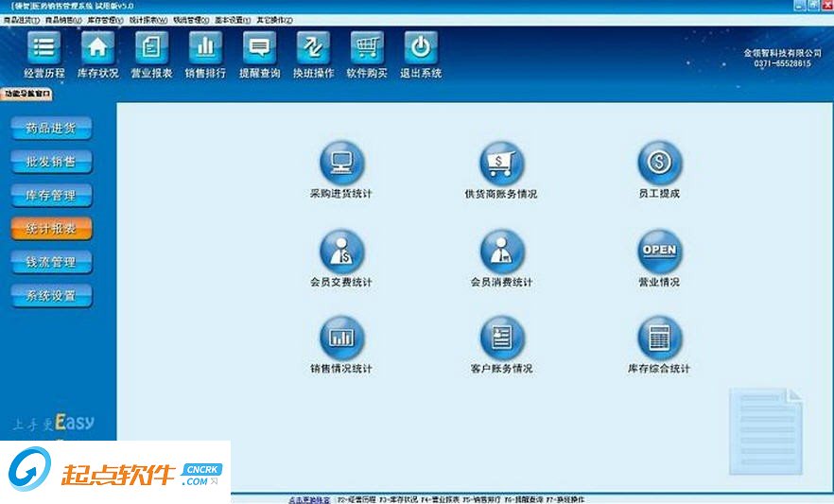Select 系统设置 in the sidebar
The height and width of the screenshot is (504, 834).
point(51,296)
